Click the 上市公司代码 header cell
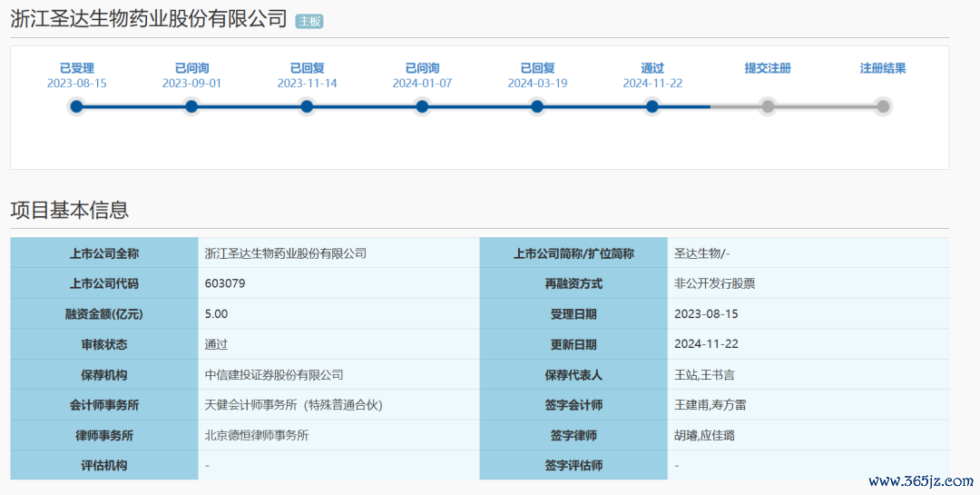The height and width of the screenshot is (495, 980). tap(104, 283)
